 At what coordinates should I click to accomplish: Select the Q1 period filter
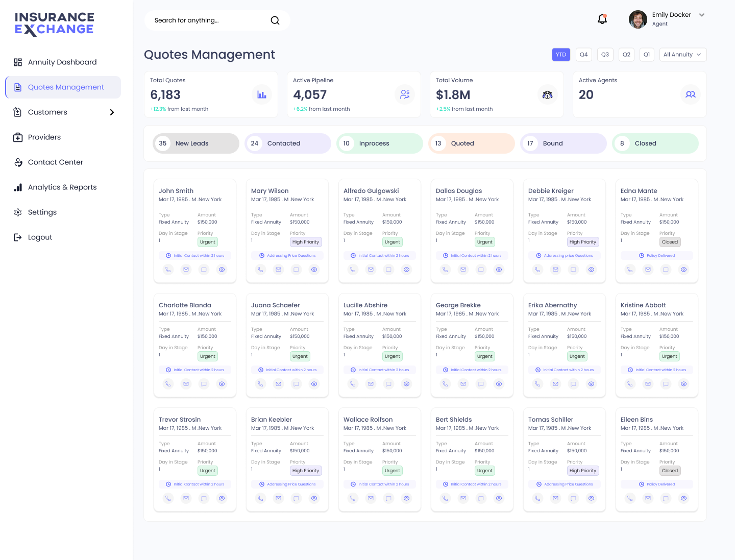[647, 55]
